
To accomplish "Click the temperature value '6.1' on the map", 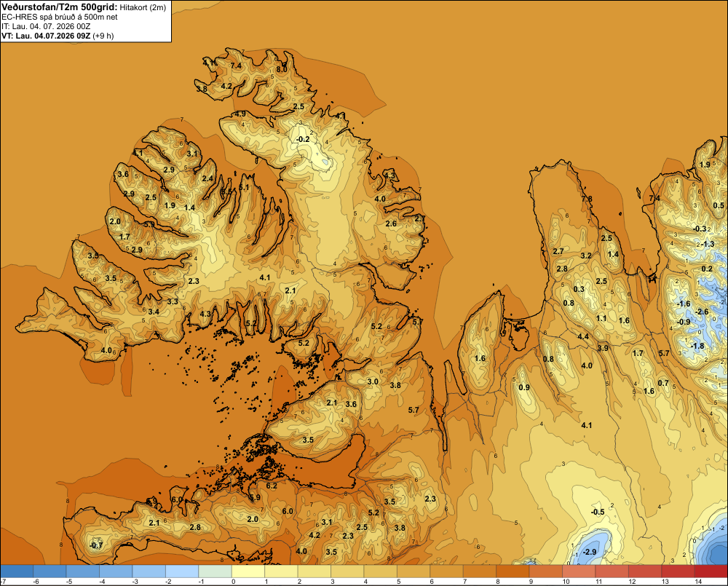I will tap(244, 188).
